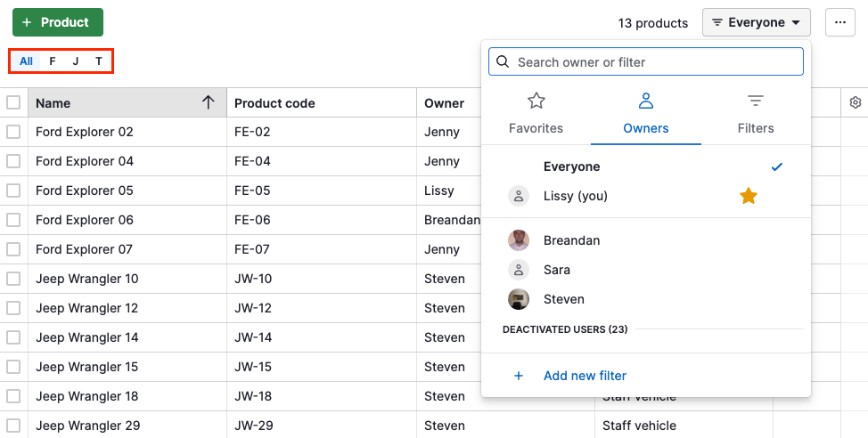Check the Jeep Wrangler 18 row checkbox

coord(13,396)
